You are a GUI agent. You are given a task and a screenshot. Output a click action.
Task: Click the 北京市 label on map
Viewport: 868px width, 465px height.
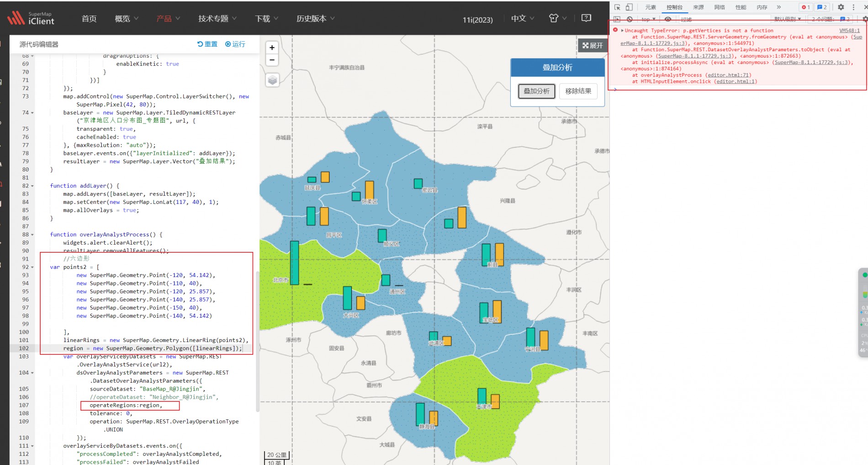[281, 280]
